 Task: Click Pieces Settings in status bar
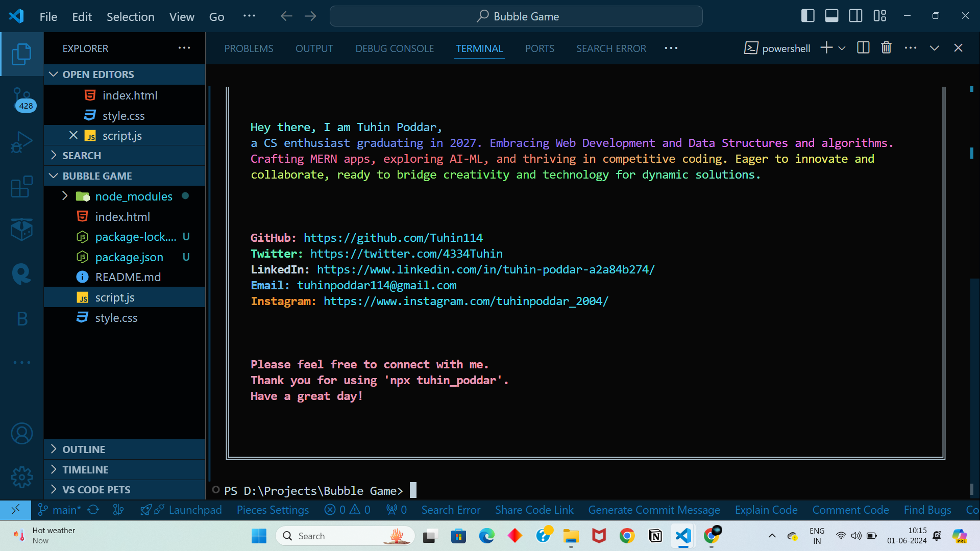pos(273,510)
